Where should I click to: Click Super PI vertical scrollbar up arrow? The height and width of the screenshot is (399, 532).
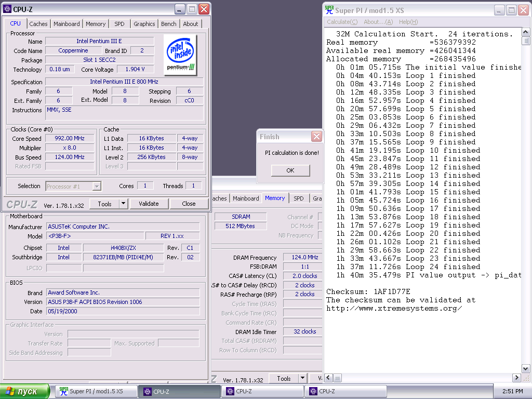pos(526,32)
